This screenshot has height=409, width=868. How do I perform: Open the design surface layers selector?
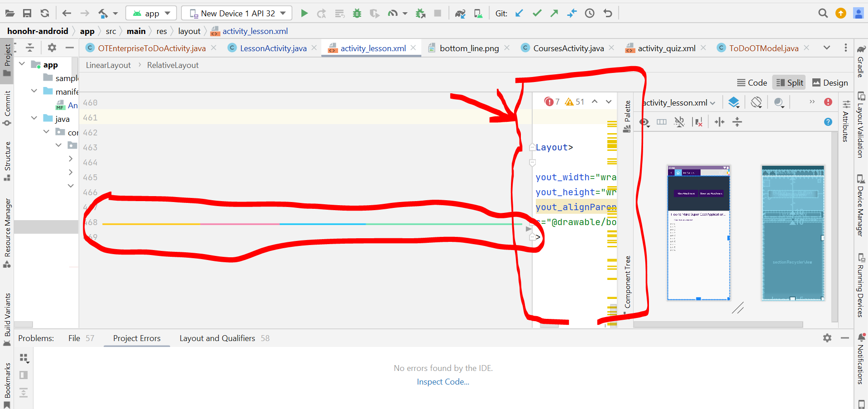point(734,102)
